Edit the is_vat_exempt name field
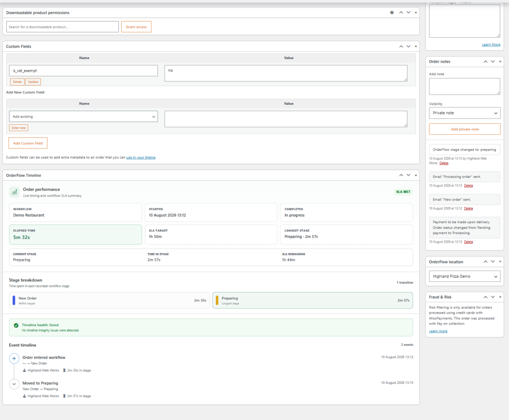509x420 pixels. click(84, 71)
